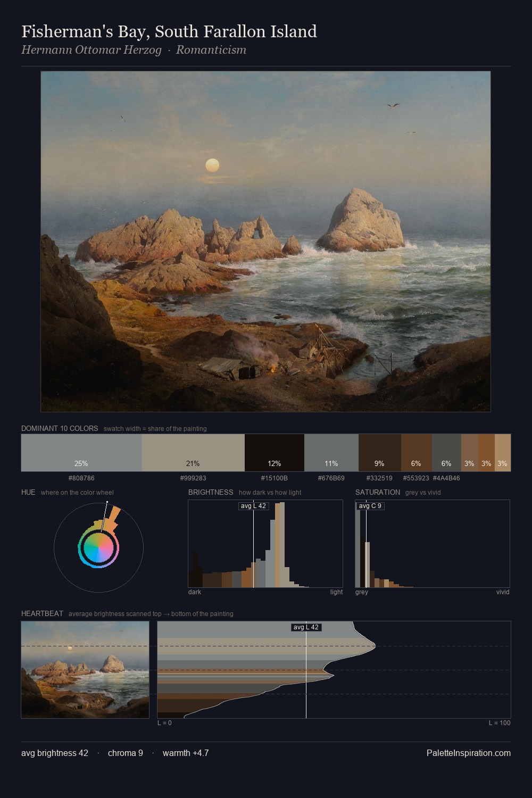Click the SATURATION section heading
The width and height of the screenshot is (532, 798).
pyautogui.click(x=378, y=492)
